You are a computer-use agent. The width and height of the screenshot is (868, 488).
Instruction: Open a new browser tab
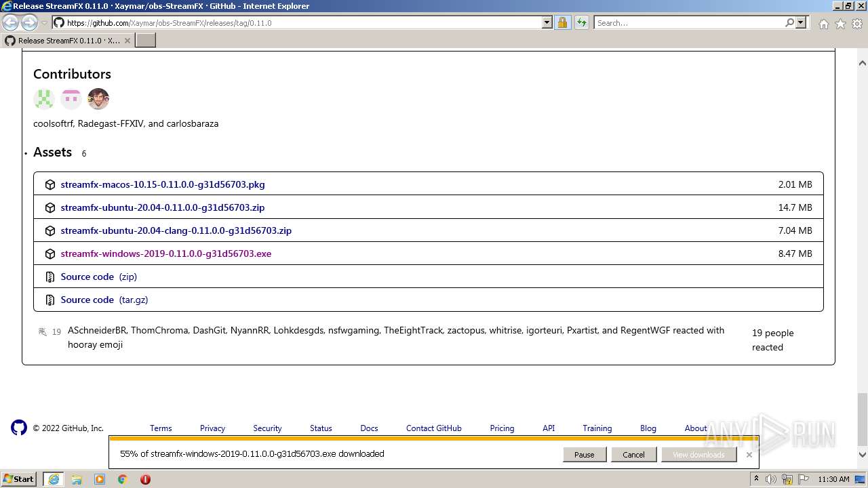[146, 41]
